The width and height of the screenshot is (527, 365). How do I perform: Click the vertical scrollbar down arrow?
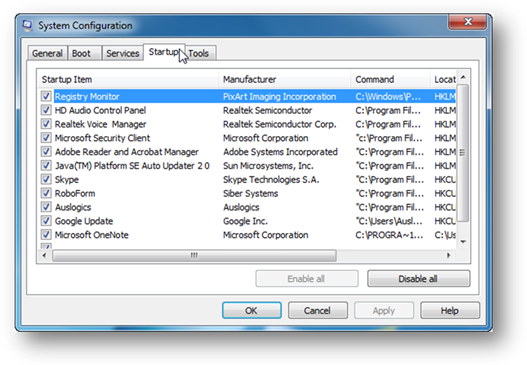tap(463, 242)
